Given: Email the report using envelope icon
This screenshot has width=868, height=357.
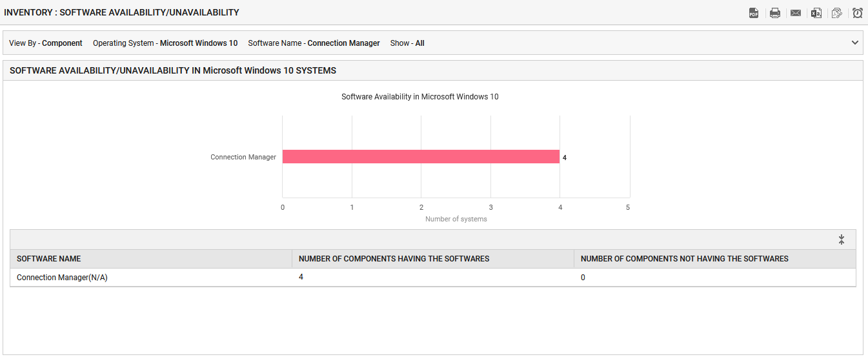Looking at the screenshot, I should (796, 13).
